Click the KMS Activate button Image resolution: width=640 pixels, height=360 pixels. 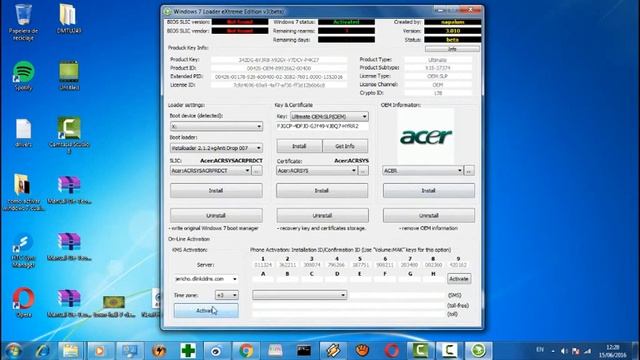[206, 311]
